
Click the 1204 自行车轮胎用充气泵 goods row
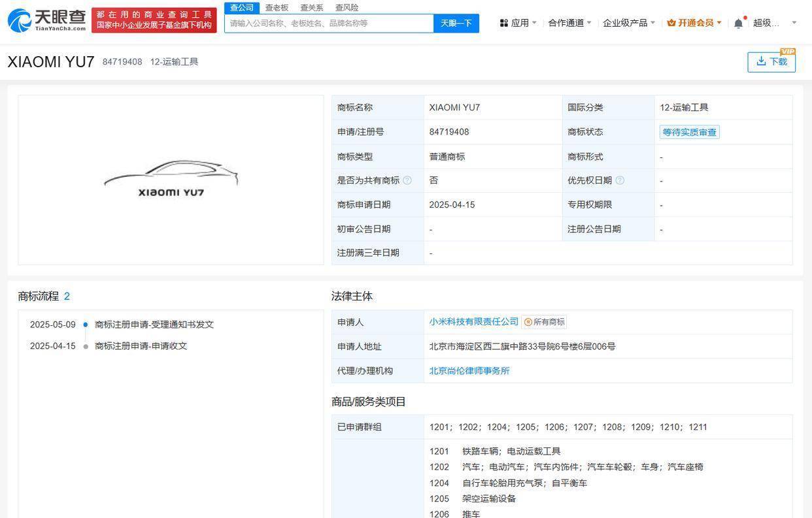(x=508, y=483)
